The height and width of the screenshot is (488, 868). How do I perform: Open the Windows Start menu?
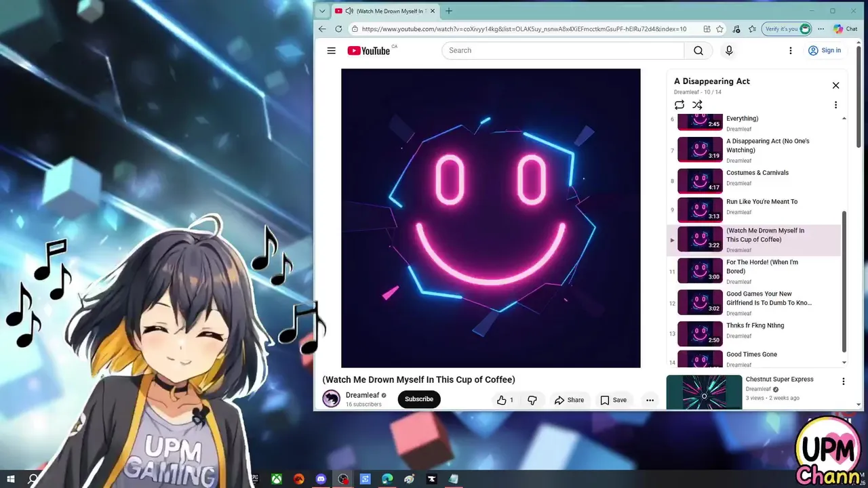pyautogui.click(x=11, y=479)
